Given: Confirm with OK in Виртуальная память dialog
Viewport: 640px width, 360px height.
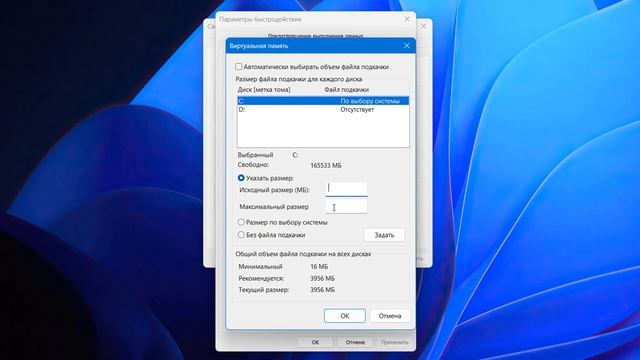Looking at the screenshot, I should click(344, 316).
